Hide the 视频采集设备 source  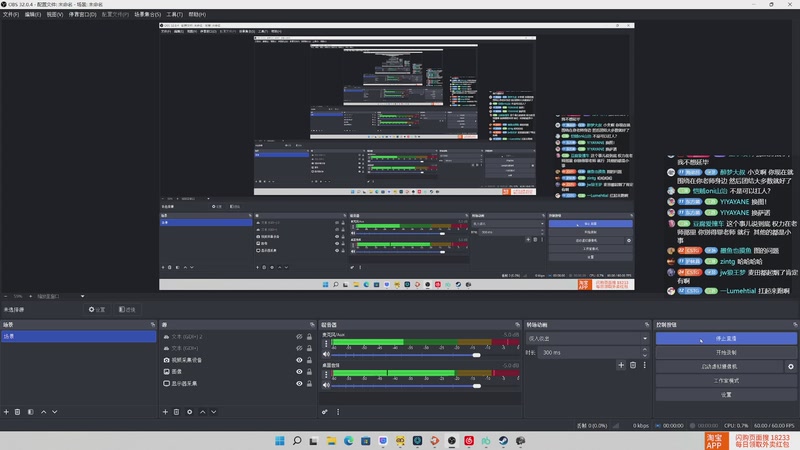pos(299,360)
